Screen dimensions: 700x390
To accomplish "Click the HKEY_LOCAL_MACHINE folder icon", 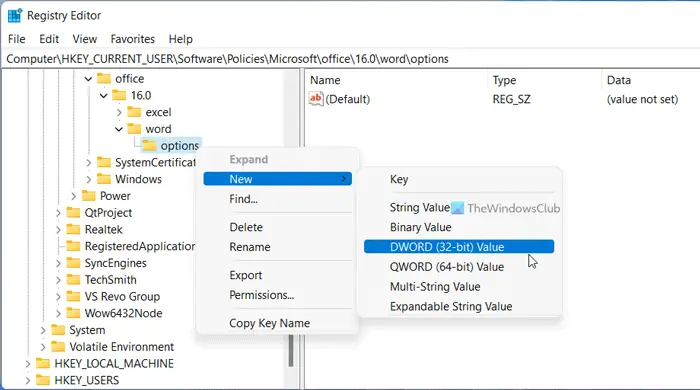I will pyautogui.click(x=43, y=363).
